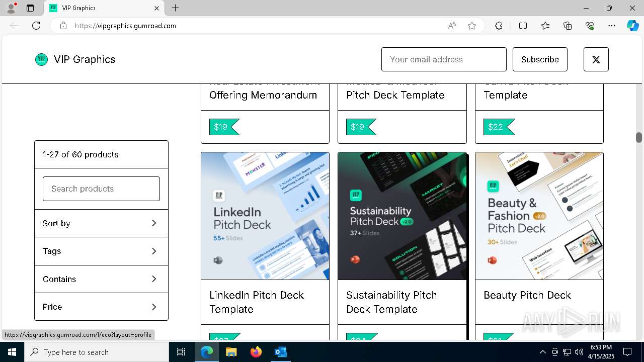The width and height of the screenshot is (644, 362).
Task: Expand the Tags filter
Action: click(101, 251)
